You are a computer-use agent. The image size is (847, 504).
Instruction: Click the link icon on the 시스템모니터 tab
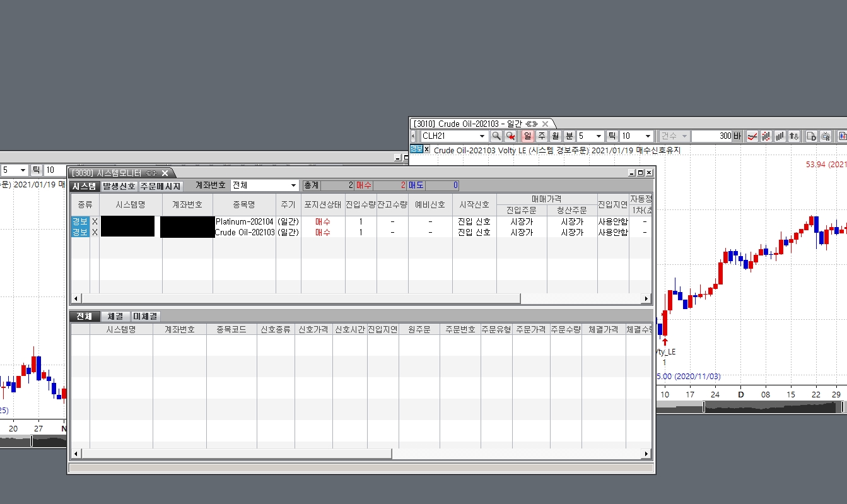pos(152,173)
